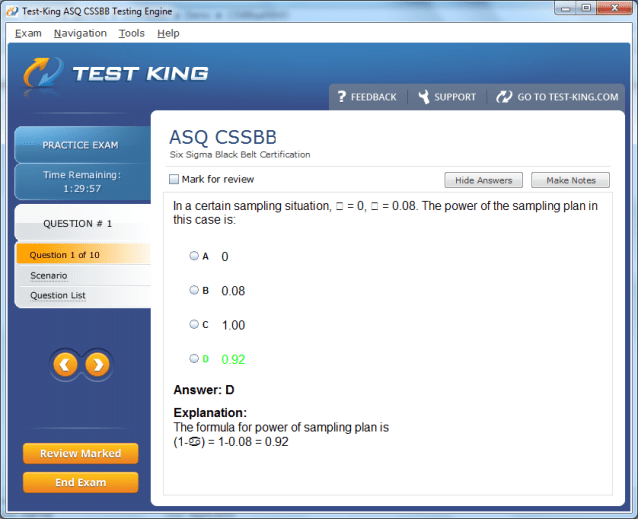The width and height of the screenshot is (638, 519).
Task: Click the QUESTION # 1 header
Action: tap(77, 224)
